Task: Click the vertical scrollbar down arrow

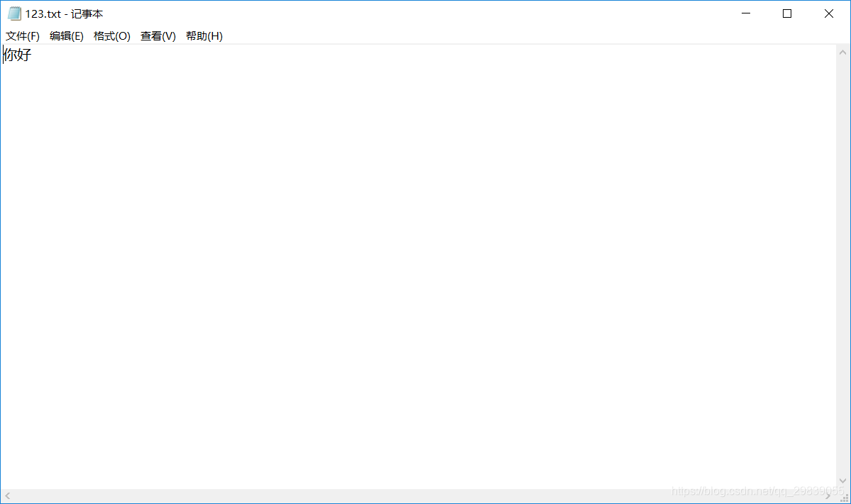Action: click(x=843, y=481)
